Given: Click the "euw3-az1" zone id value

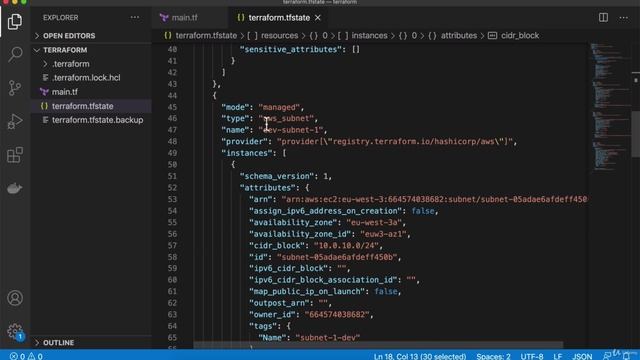Looking at the screenshot, I should point(383,234).
